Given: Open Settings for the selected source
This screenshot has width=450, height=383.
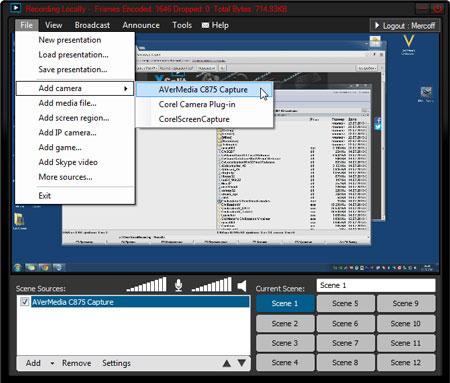Looking at the screenshot, I should click(x=116, y=363).
